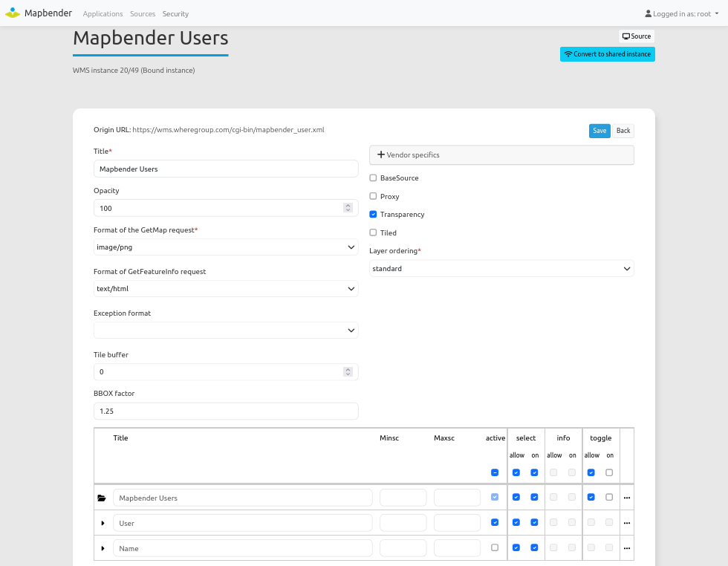Enable the Proxy checkbox

tap(373, 196)
